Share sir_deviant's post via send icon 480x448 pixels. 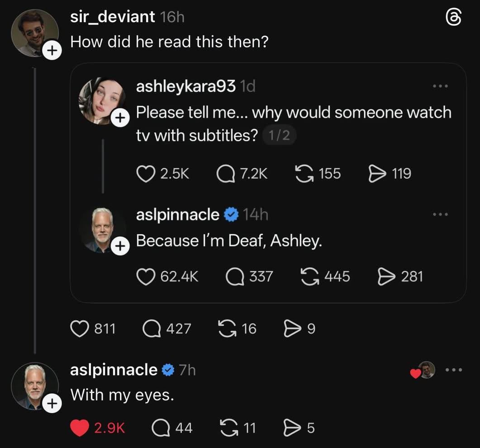292,328
